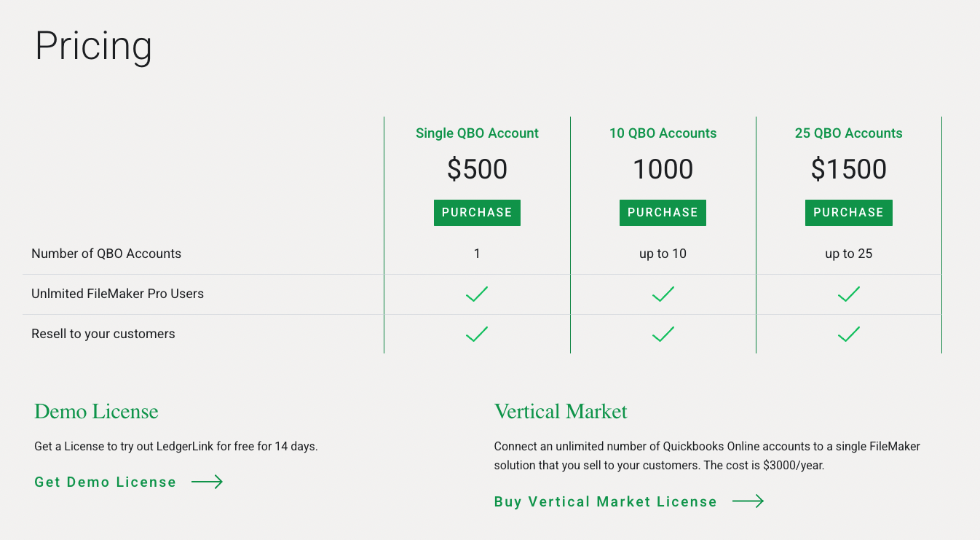980x540 pixels.
Task: Click the 25 QBO Accounts checkmark for Unlimited FileMaker Users
Action: (849, 294)
